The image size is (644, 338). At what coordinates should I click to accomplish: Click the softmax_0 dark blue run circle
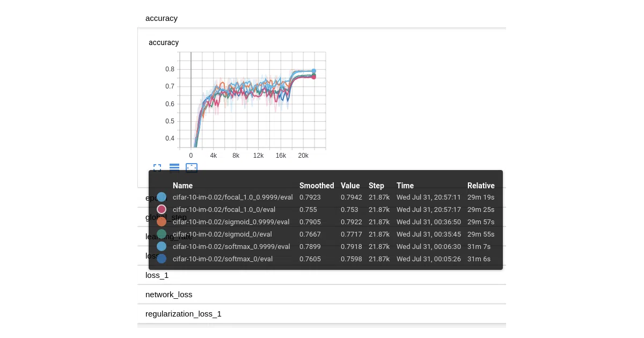point(162,259)
